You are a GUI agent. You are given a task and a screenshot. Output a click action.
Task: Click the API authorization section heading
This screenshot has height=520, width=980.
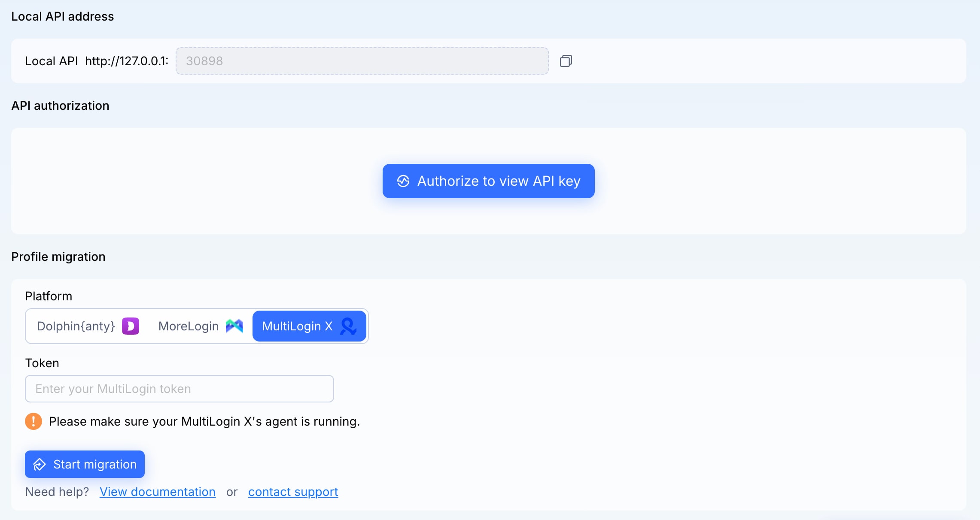(x=60, y=106)
